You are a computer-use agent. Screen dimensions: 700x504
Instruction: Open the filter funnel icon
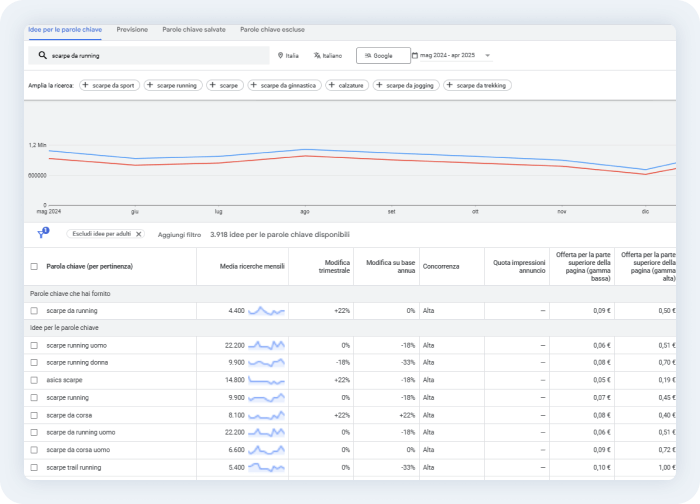pyautogui.click(x=42, y=234)
